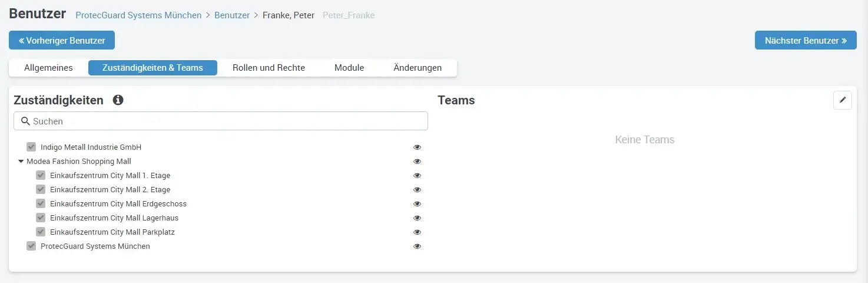Click eye icon for Modea Fashion Shopping Mall
Image resolution: width=868 pixels, height=283 pixels.
[x=418, y=162]
